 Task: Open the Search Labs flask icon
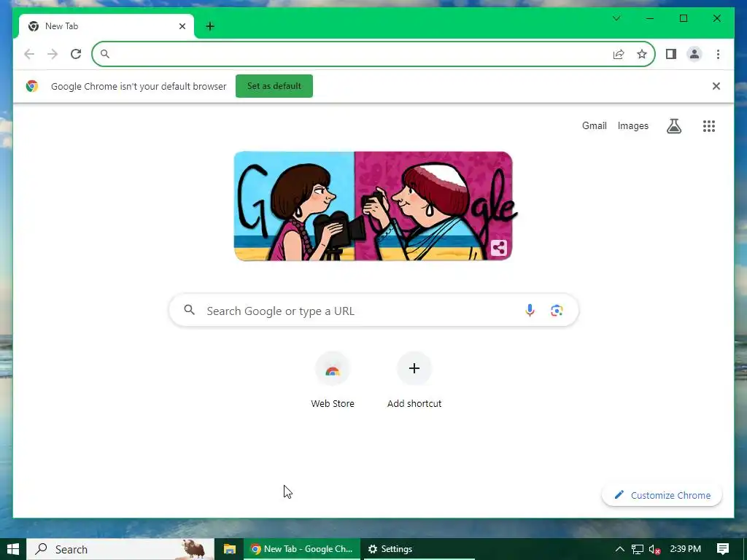(x=673, y=126)
